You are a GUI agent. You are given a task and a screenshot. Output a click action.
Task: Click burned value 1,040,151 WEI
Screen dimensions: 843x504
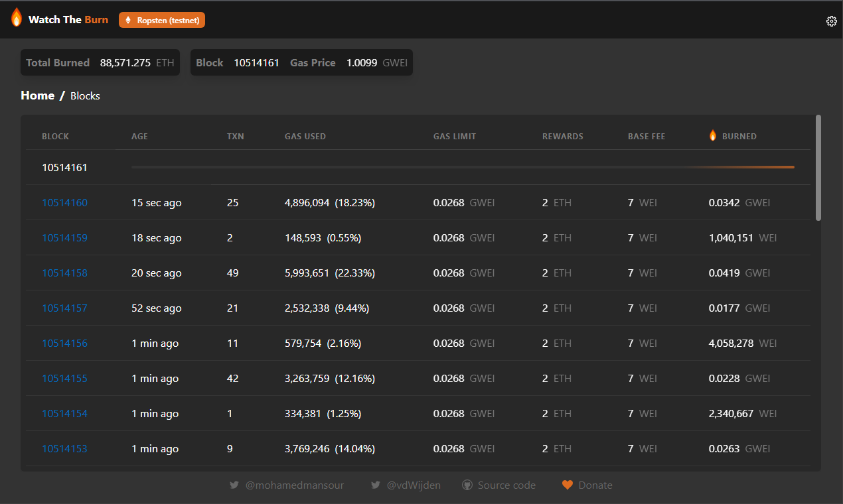coord(743,238)
